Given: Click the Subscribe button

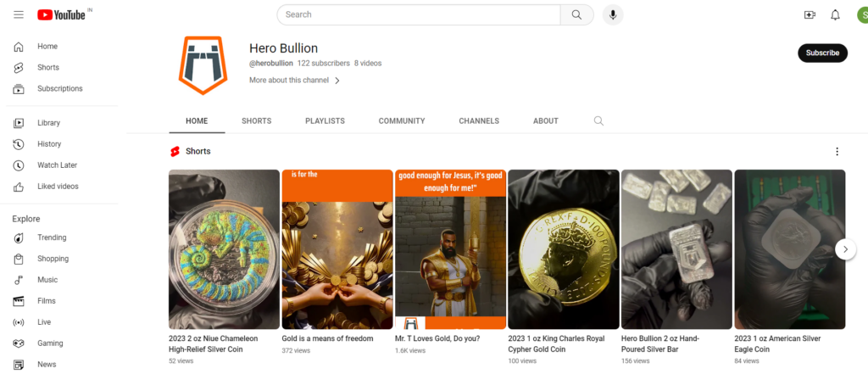Looking at the screenshot, I should point(822,53).
